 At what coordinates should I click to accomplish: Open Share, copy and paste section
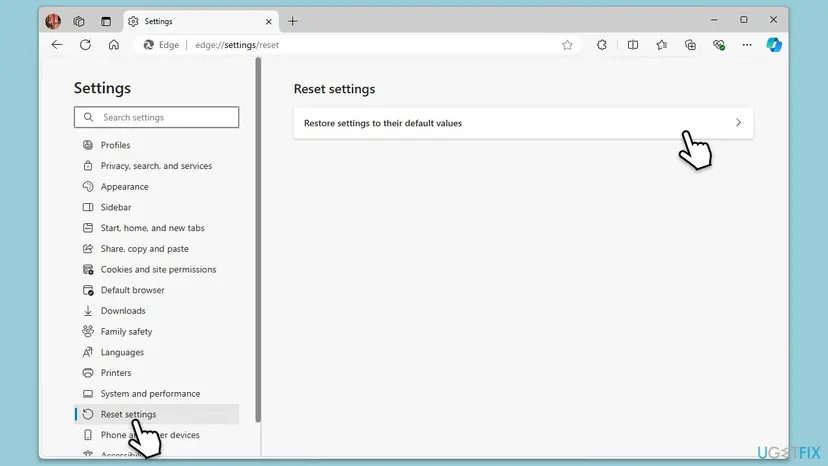pyautogui.click(x=156, y=248)
